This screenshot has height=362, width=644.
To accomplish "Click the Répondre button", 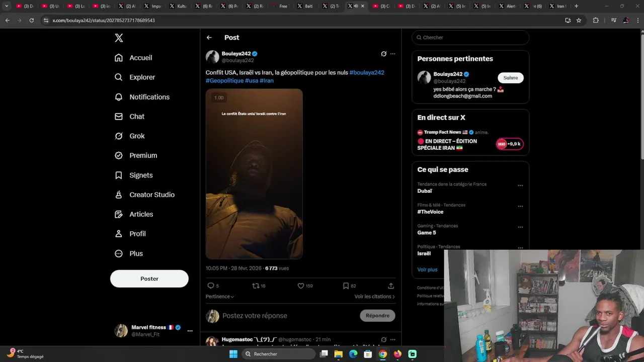I will 377,316.
